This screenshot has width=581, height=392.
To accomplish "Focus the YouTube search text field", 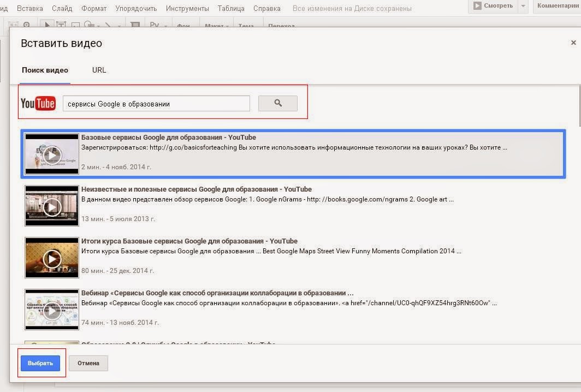I will click(156, 104).
